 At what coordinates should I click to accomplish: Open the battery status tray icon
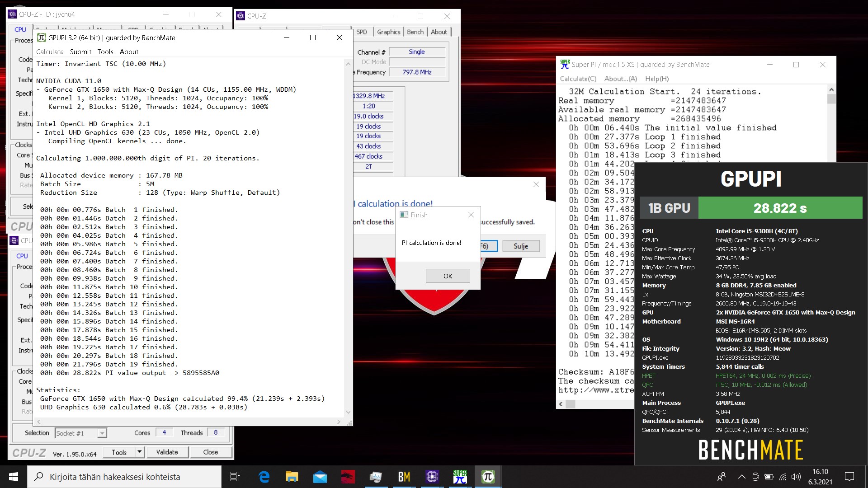pyautogui.click(x=769, y=477)
